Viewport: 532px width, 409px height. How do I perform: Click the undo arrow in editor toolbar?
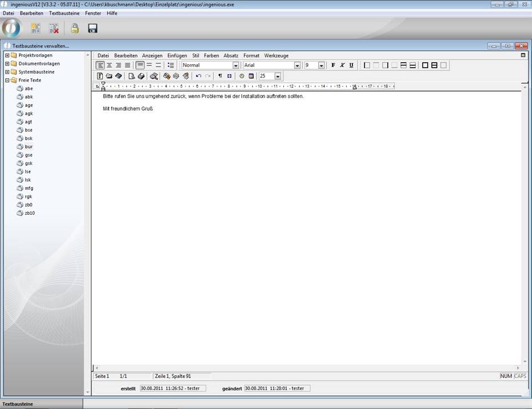pos(198,76)
